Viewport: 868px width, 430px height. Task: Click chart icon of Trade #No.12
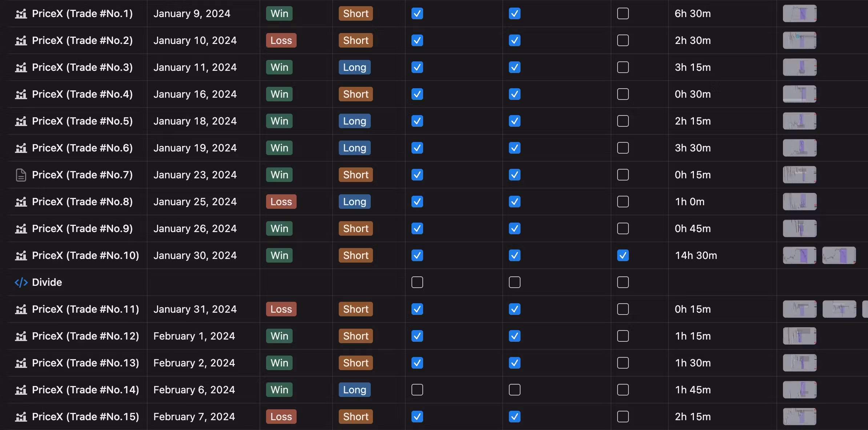click(21, 336)
